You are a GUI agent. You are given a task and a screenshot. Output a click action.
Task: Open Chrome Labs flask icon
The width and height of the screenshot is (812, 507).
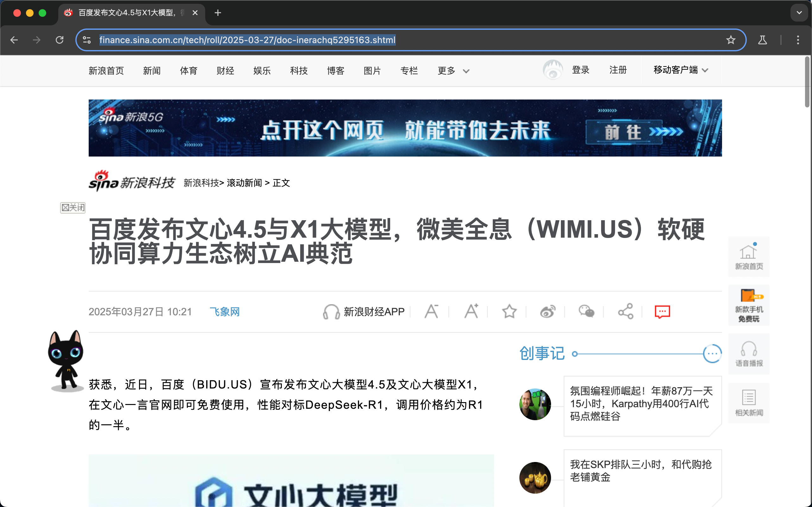(762, 40)
